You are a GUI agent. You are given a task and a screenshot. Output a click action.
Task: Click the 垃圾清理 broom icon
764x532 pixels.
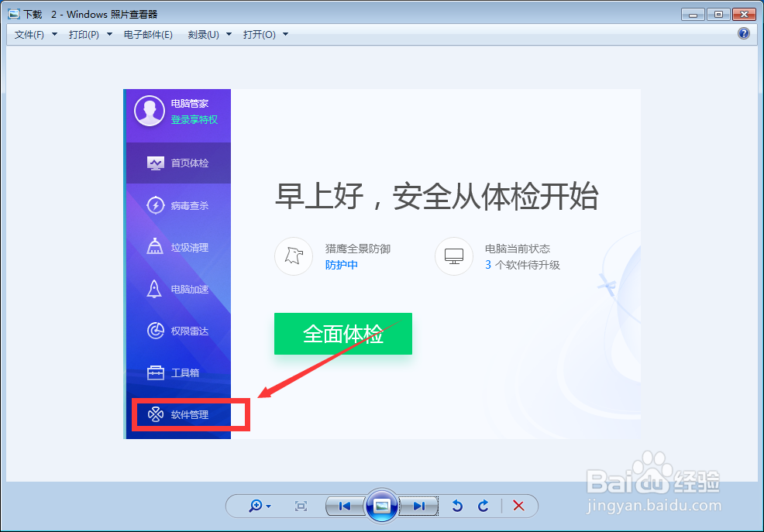point(155,247)
